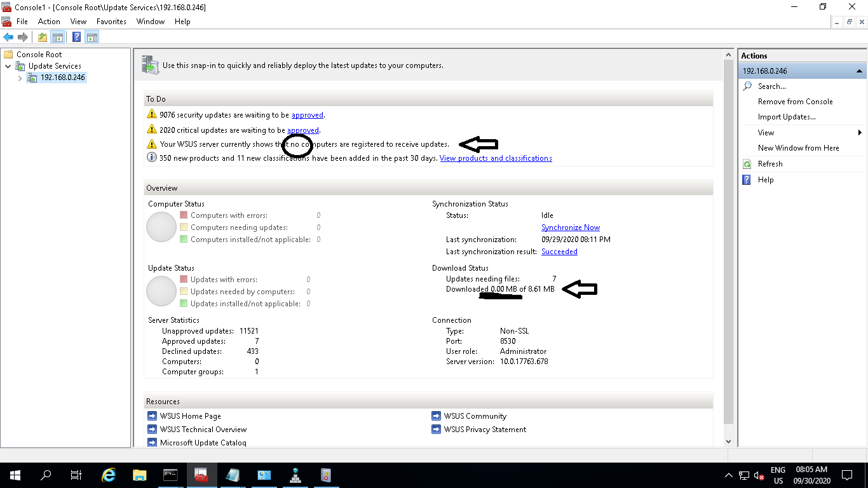868x488 pixels.
Task: Open the Succeeded synchronization result link
Action: 559,252
